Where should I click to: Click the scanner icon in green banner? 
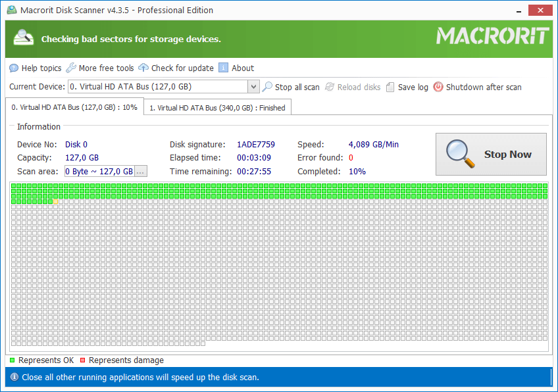pyautogui.click(x=24, y=37)
